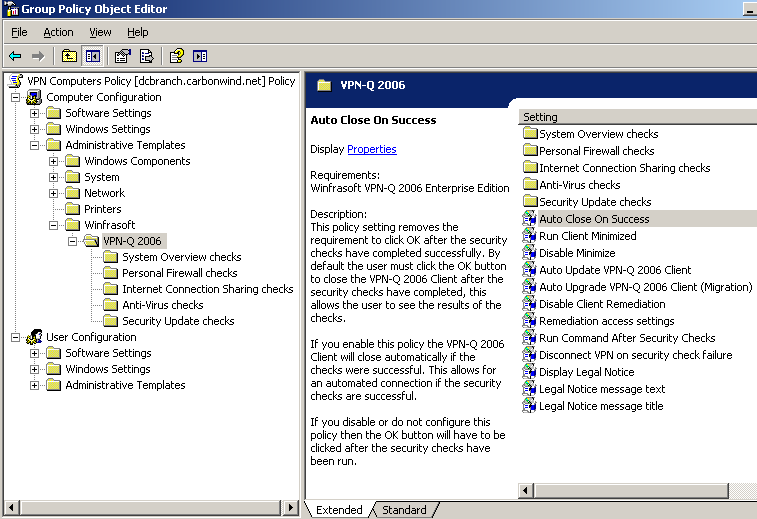Image resolution: width=757 pixels, height=519 pixels.
Task: Click the Setting list horizontal scrollbar thumb
Action: (631, 491)
